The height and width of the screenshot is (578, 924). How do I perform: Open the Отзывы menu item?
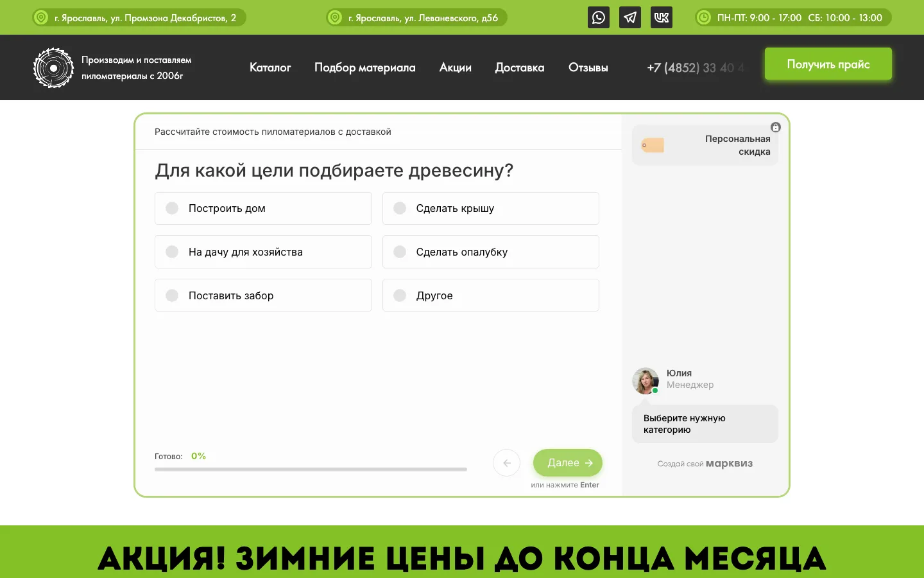588,67
